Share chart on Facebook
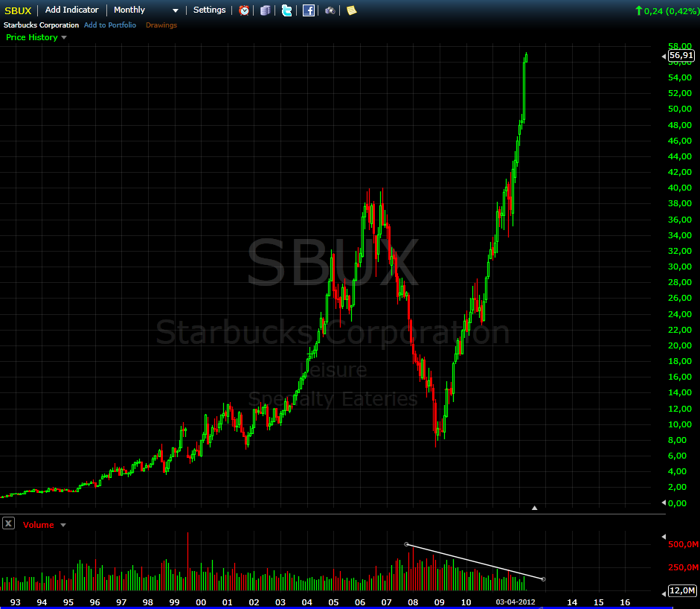 [309, 10]
